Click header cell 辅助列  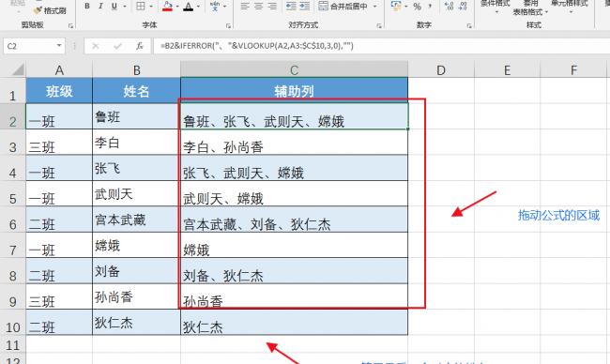[294, 91]
